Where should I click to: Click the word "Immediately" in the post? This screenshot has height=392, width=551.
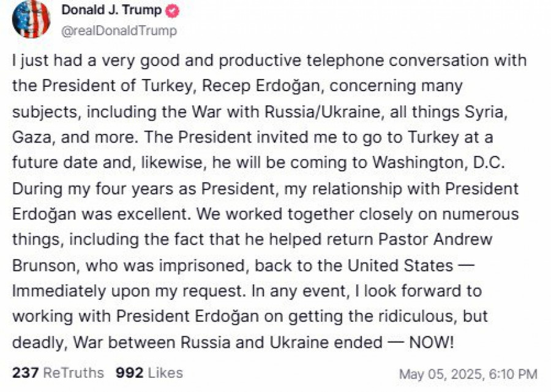(59, 290)
